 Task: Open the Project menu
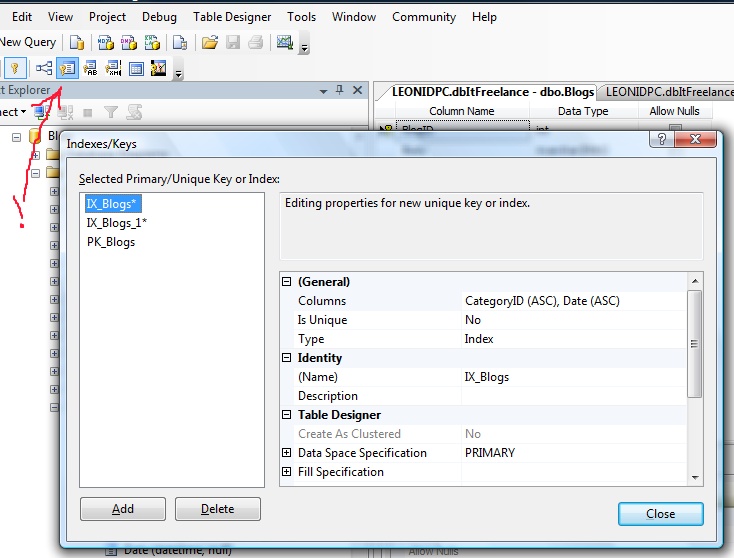coord(107,17)
